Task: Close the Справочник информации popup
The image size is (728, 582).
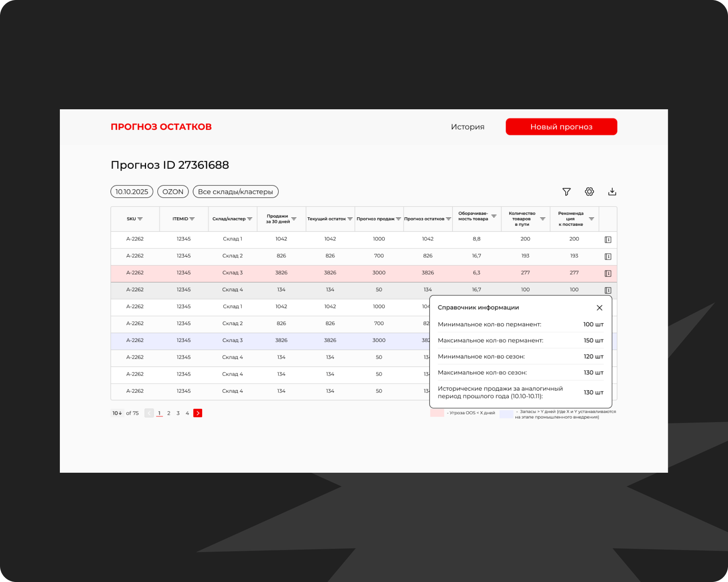Action: (x=599, y=308)
